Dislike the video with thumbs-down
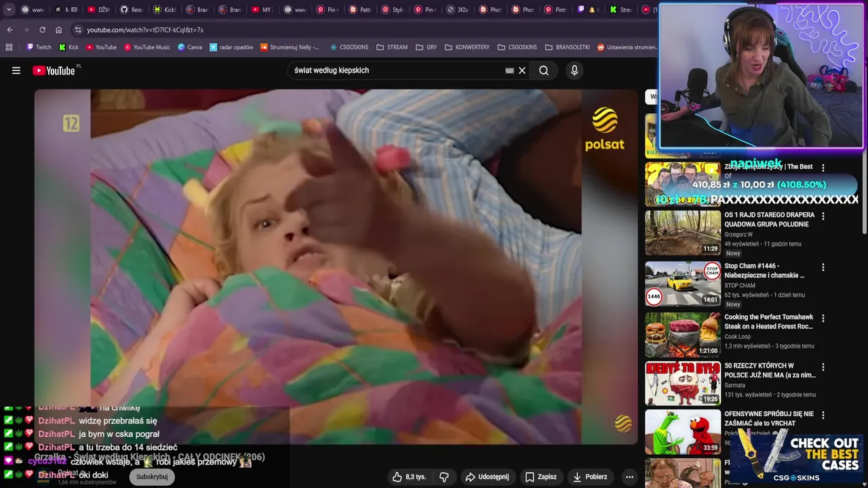The height and width of the screenshot is (488, 868). click(444, 477)
